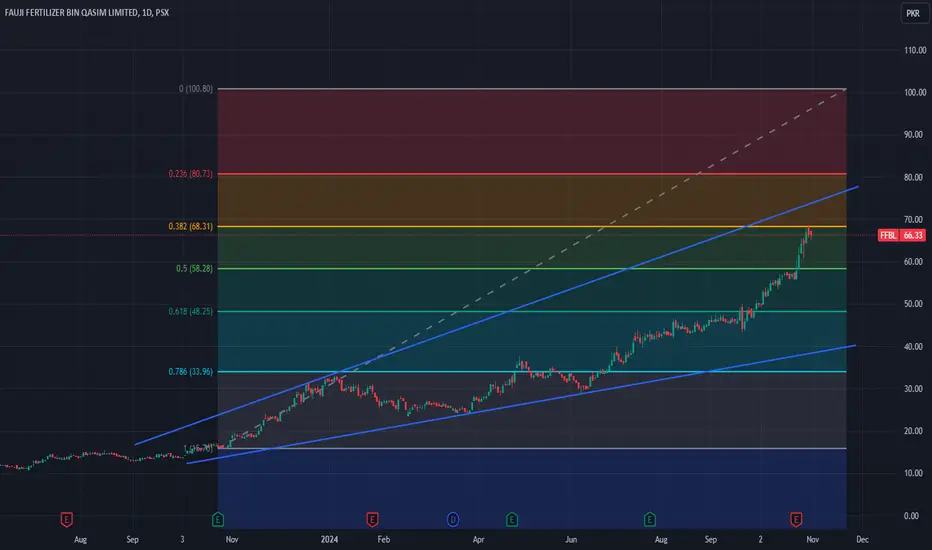Click the red E earnings marker before Nov 2024
This screenshot has height=550, width=932.
[x=796, y=520]
